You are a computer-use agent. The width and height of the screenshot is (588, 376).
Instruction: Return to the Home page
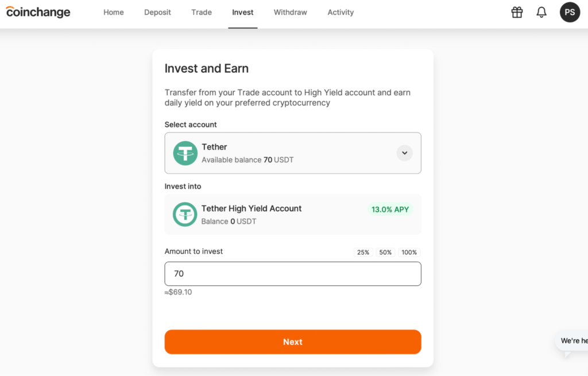(113, 12)
